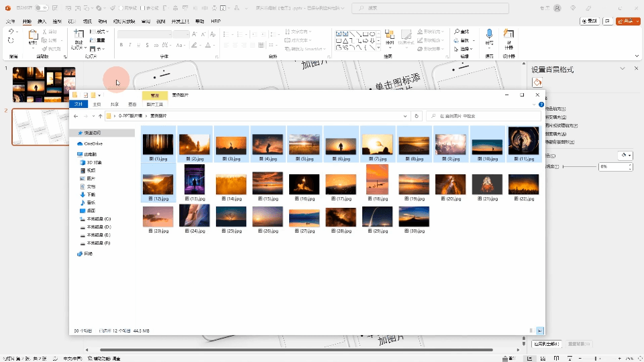Click Apply to All button in format pane
This screenshot has height=362, width=644.
(x=547, y=344)
